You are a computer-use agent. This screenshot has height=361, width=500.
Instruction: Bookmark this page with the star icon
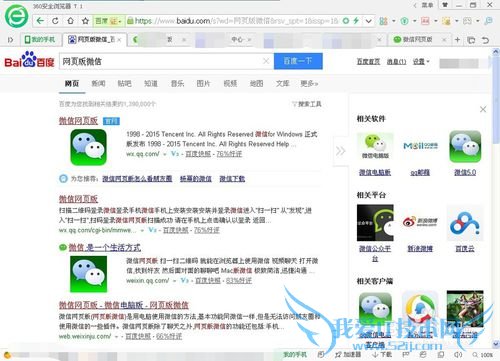pyautogui.click(x=85, y=21)
